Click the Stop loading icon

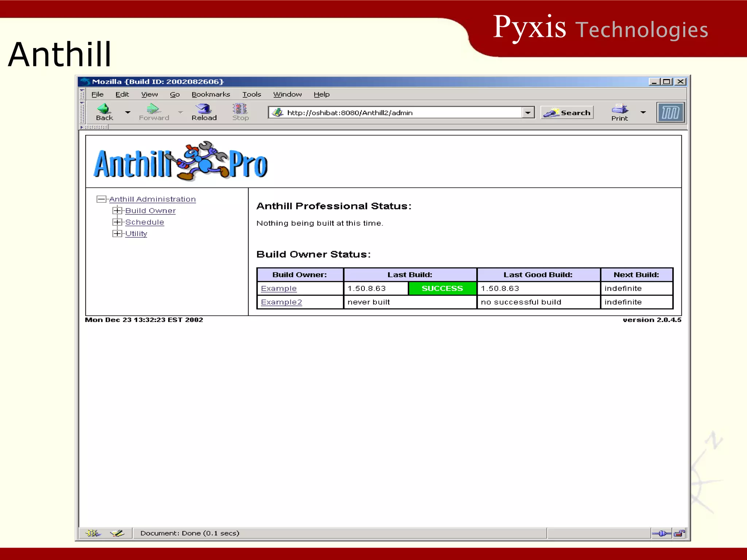coord(240,109)
